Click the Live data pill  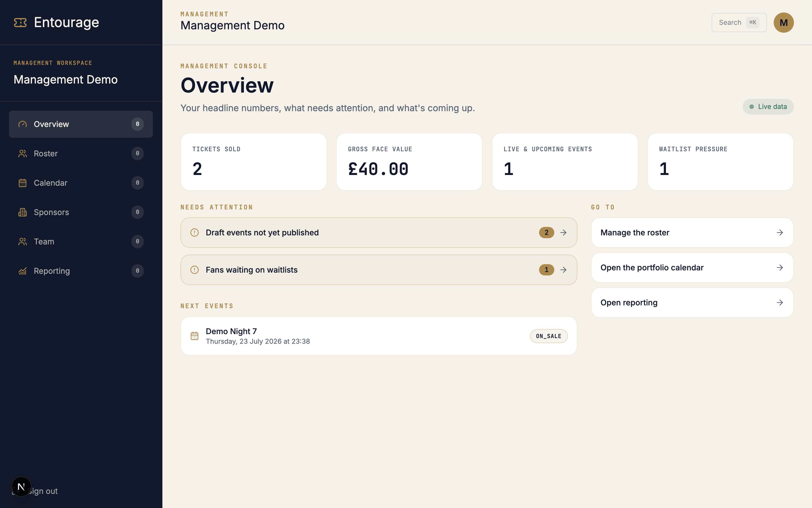click(768, 107)
